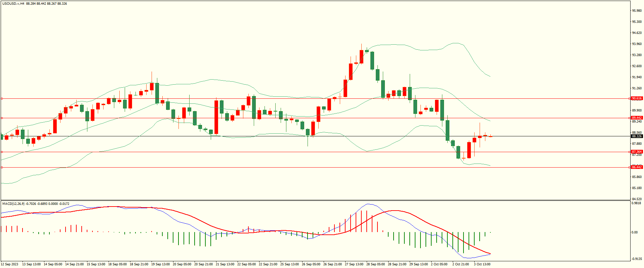
Task: Click the 0.00 MACD scale value
Action: point(635,232)
